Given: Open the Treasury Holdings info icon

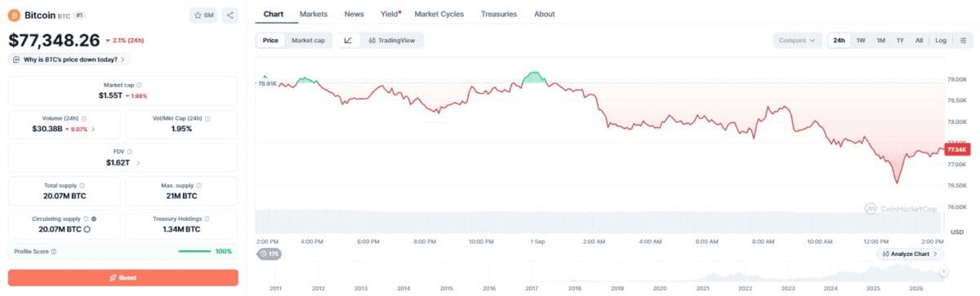Looking at the screenshot, I should tap(207, 219).
